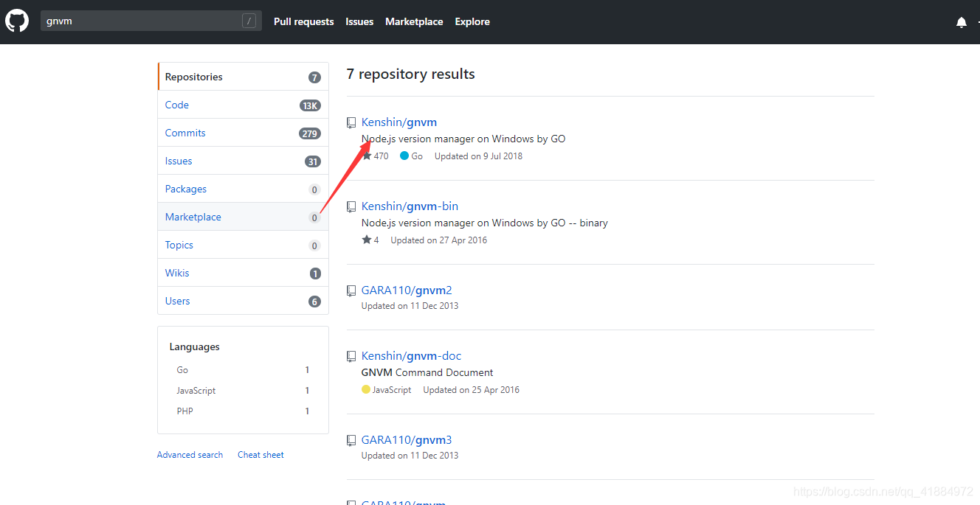Switch to Packages results filter
The width and height of the screenshot is (980, 505).
(243, 189)
